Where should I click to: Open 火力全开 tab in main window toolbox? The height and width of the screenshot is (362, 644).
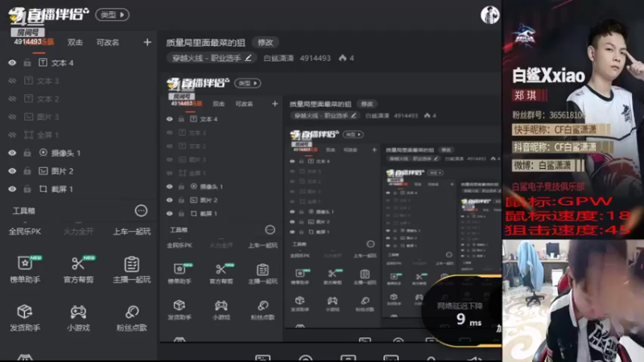(78, 232)
